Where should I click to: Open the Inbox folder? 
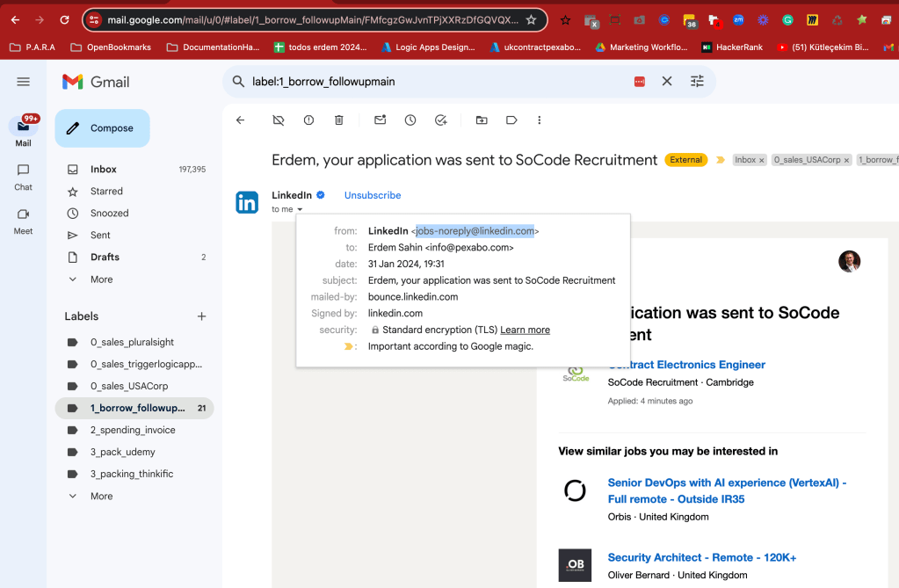point(134,170)
